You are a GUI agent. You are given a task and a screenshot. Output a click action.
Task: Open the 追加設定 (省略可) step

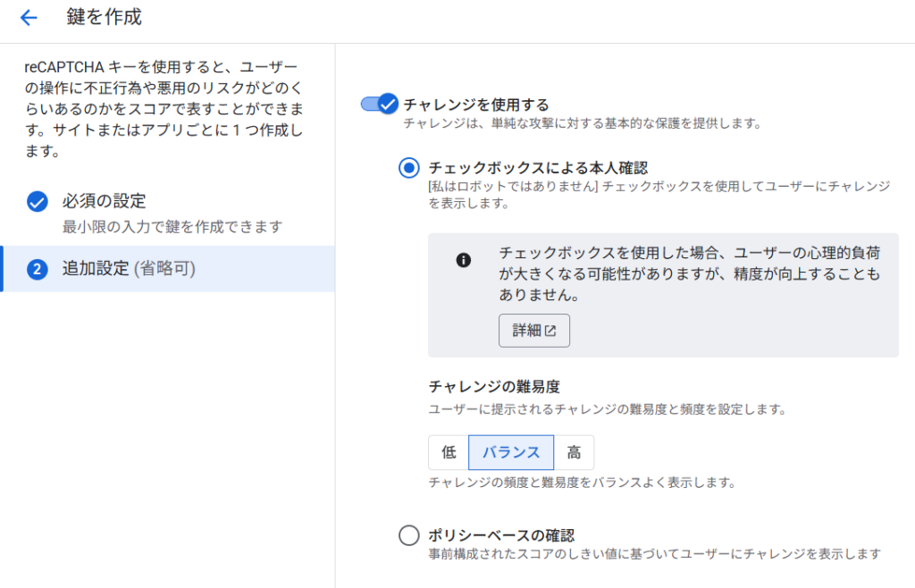click(x=129, y=268)
